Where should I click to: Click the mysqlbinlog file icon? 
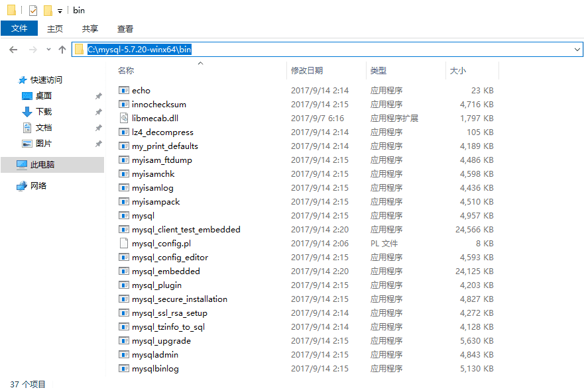[x=124, y=369]
